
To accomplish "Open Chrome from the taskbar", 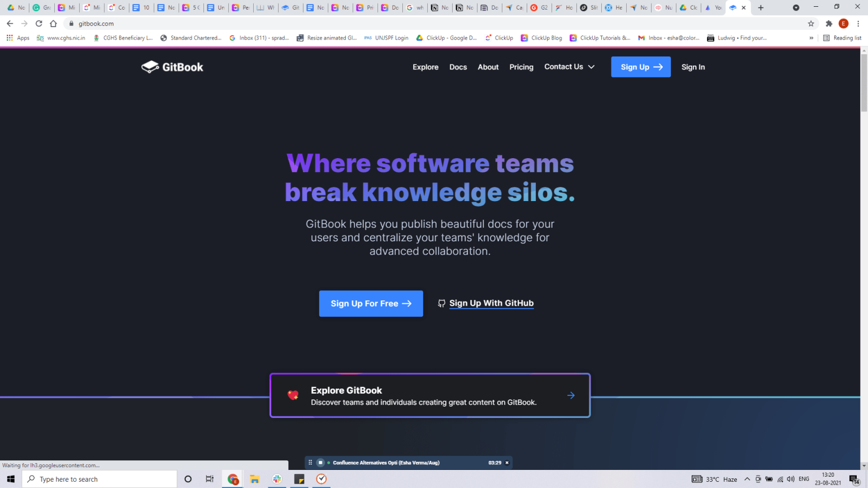I will coord(232,479).
